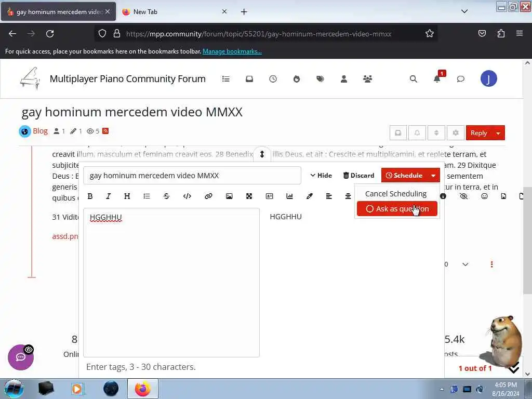532x399 pixels.
Task: Open the Windows Start button
Action: [x=14, y=389]
